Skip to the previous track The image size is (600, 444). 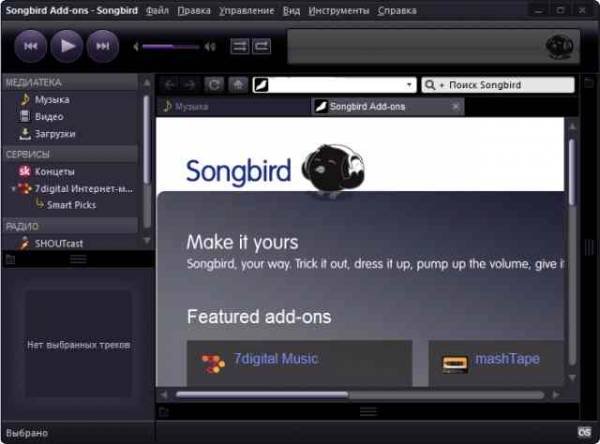(31, 46)
